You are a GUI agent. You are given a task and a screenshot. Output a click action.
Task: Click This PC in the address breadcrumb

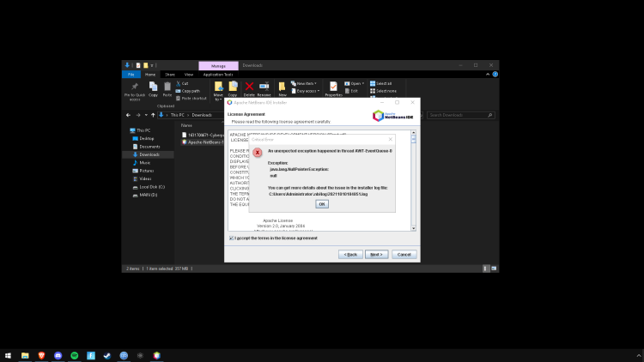(x=178, y=115)
